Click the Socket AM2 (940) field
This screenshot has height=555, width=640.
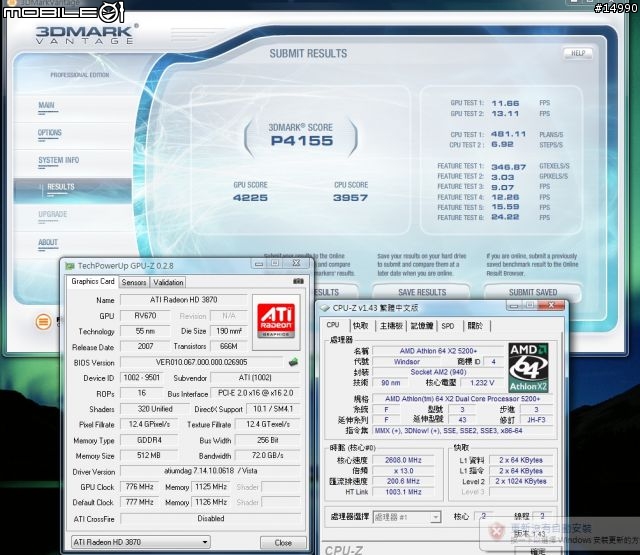coord(438,372)
